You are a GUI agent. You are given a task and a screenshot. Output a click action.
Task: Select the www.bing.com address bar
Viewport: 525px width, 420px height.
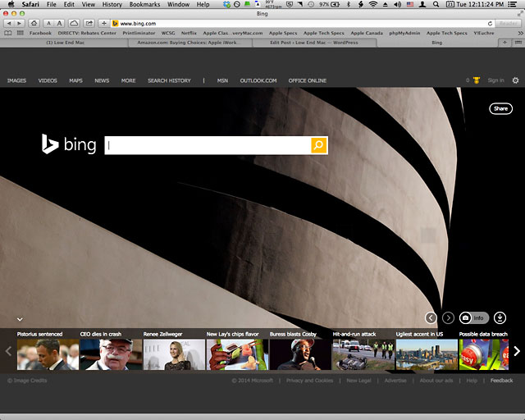coord(299,24)
